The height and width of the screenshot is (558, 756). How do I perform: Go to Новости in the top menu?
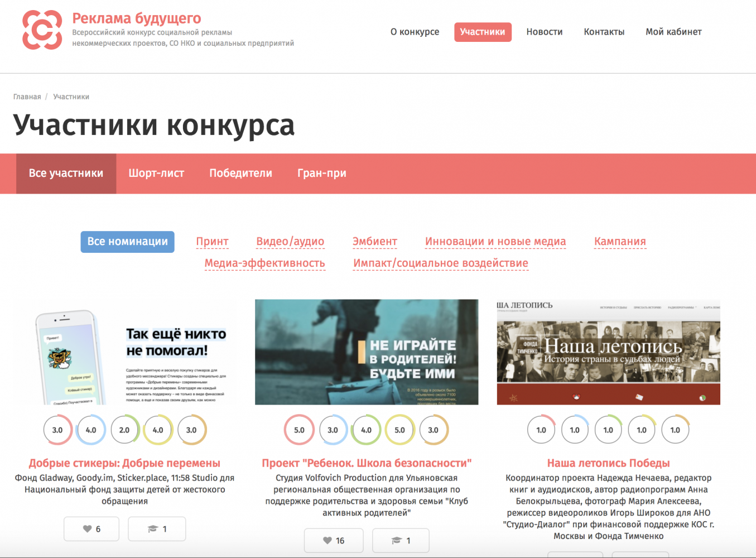(545, 32)
